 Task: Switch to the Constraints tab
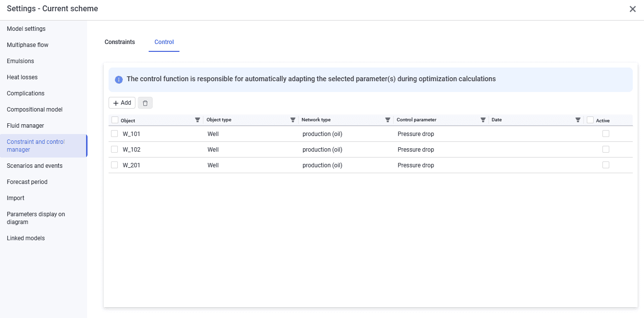pyautogui.click(x=120, y=42)
